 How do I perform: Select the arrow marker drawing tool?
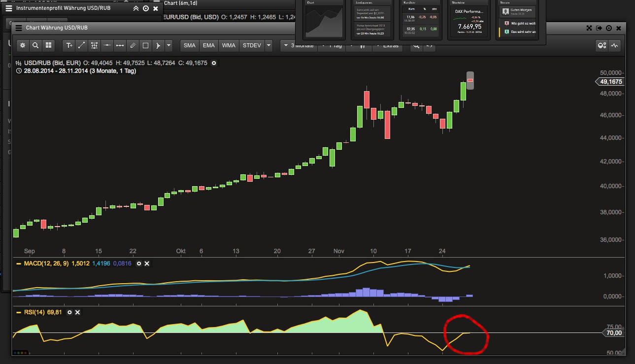click(158, 45)
